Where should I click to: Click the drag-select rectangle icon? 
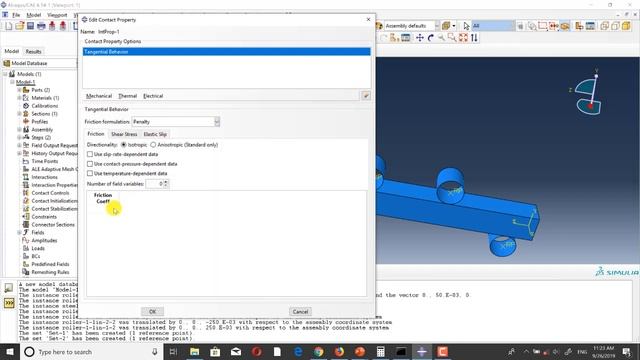pyautogui.click(x=542, y=26)
